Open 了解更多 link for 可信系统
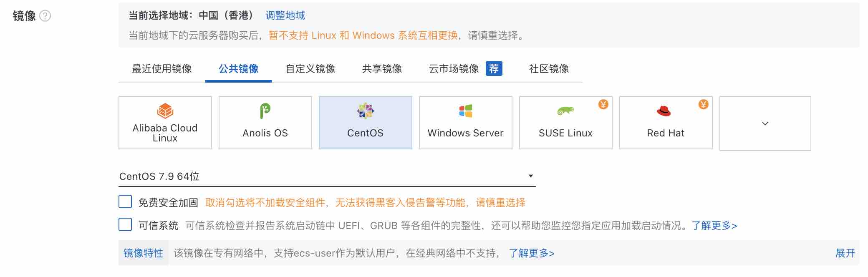Viewport: 868px width, 277px height. coord(714,226)
